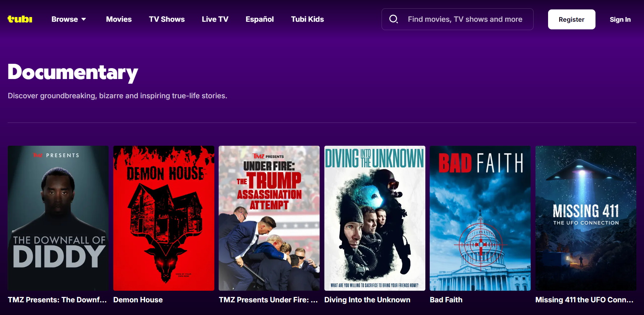Open the Diving Into the Unknown poster
644x315 pixels.
pyautogui.click(x=375, y=218)
